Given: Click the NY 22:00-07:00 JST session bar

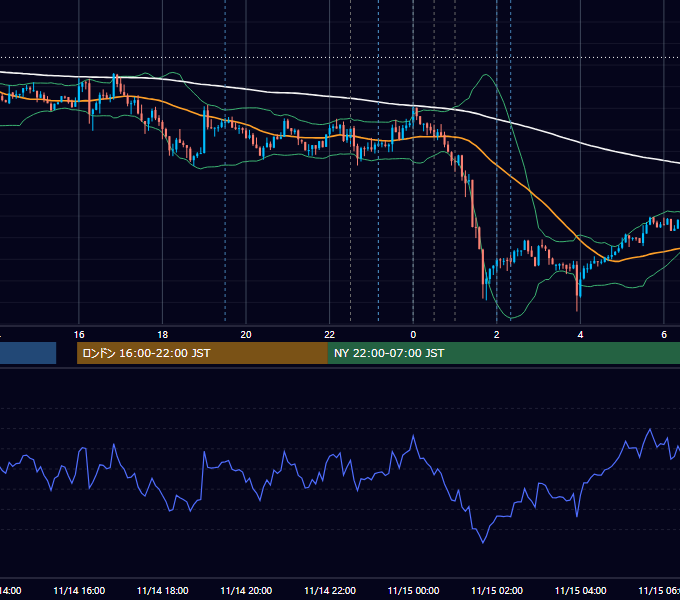Looking at the screenshot, I should tap(503, 353).
